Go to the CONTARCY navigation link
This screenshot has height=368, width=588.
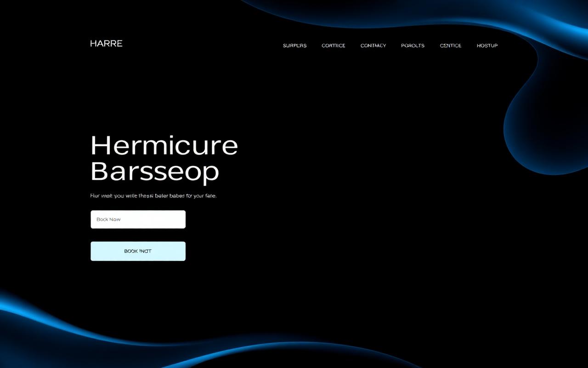(373, 46)
